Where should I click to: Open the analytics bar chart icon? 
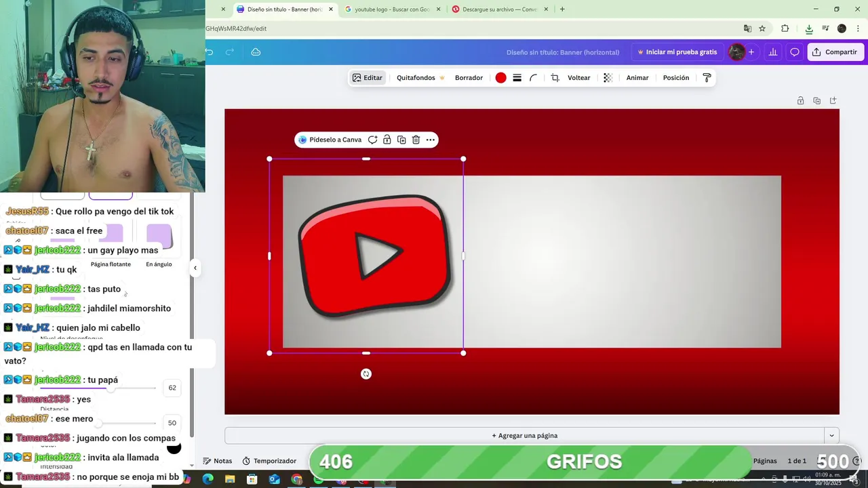click(772, 52)
